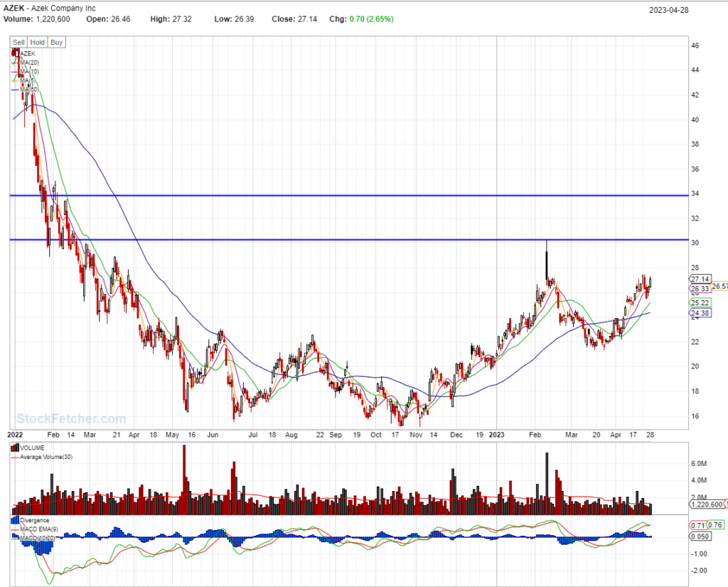The image size is (728, 587).
Task: Click the price axis label 32
Action: [x=695, y=218]
